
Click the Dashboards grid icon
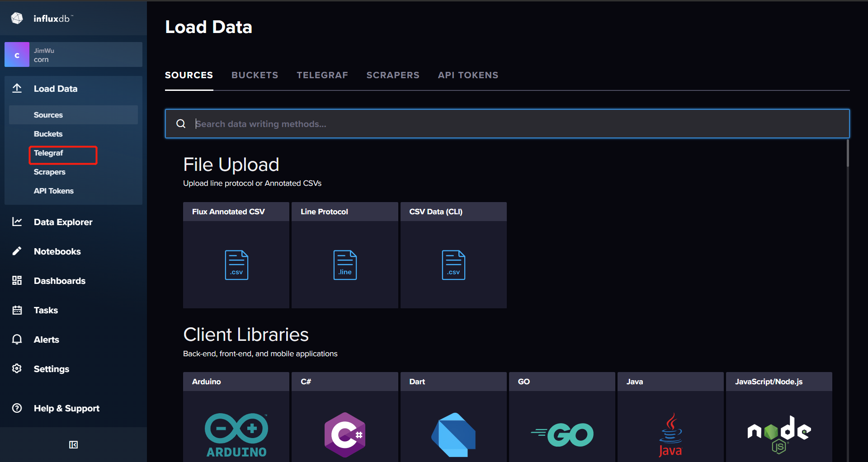pyautogui.click(x=17, y=280)
